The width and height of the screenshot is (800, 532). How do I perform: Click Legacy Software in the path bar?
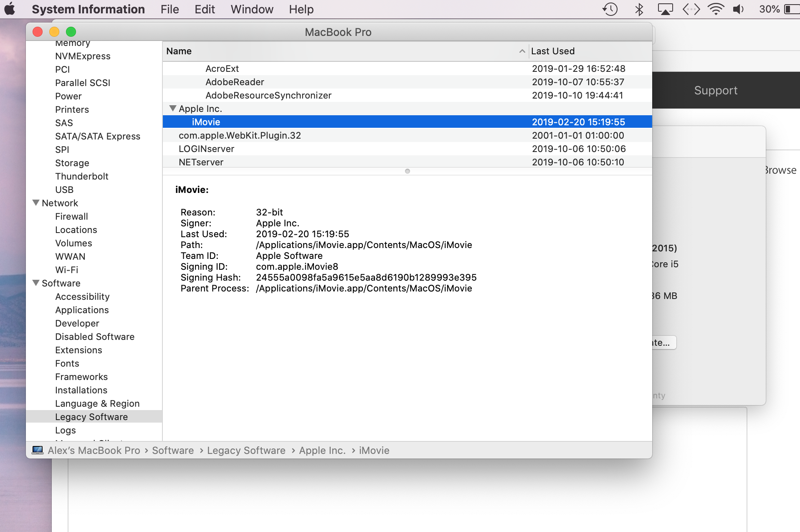246,450
